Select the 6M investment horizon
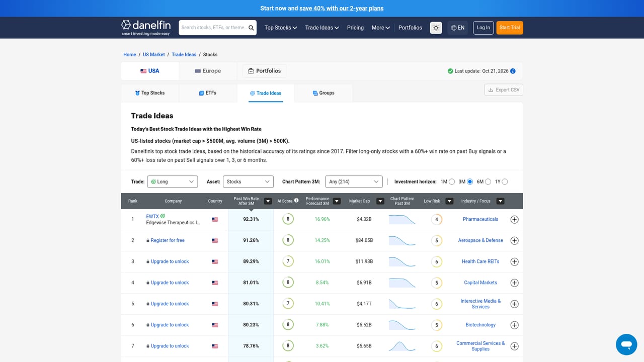Viewport: 644px width, 362px height. pyautogui.click(x=488, y=182)
